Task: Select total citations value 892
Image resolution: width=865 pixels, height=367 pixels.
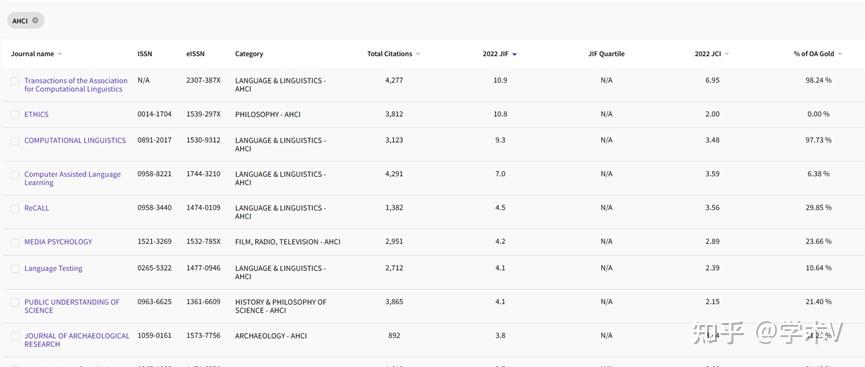Action: click(394, 336)
